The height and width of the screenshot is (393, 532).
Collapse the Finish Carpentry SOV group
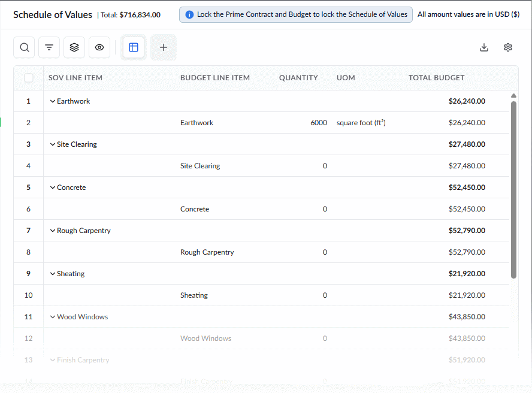pyautogui.click(x=53, y=359)
